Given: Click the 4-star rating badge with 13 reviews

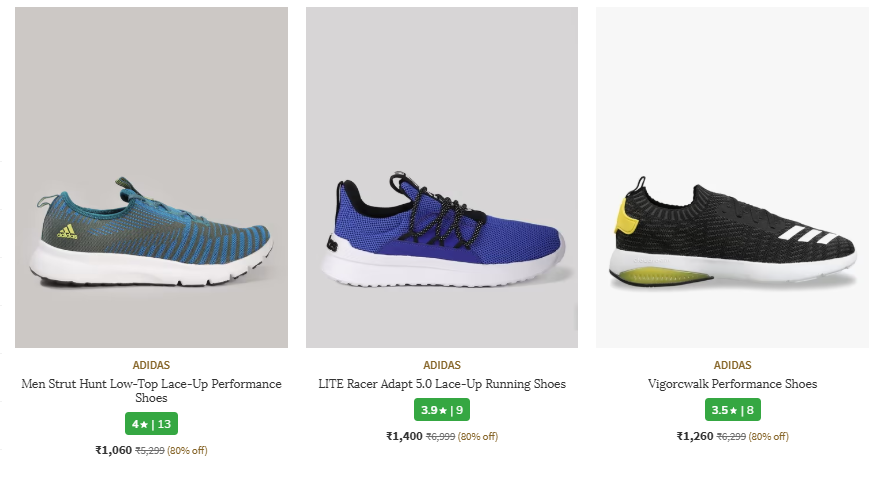Looking at the screenshot, I should pyautogui.click(x=151, y=424).
